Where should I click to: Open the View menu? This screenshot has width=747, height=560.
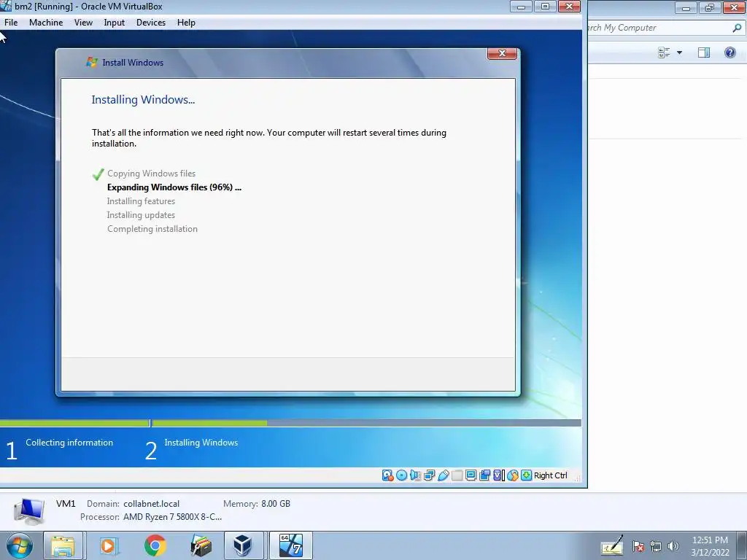click(83, 23)
